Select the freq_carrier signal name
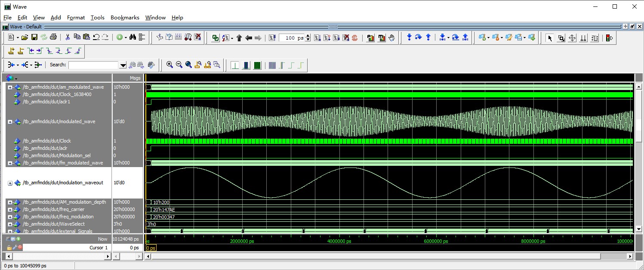The image size is (644, 270). (54, 210)
